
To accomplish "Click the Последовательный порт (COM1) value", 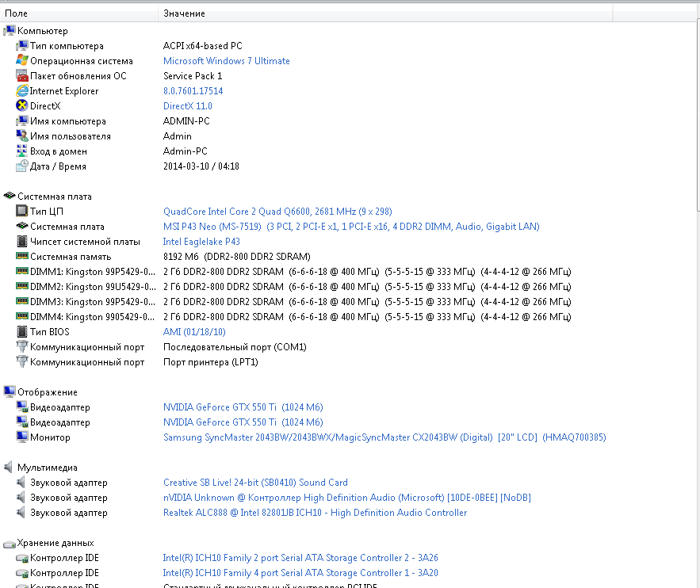I will 235,347.
